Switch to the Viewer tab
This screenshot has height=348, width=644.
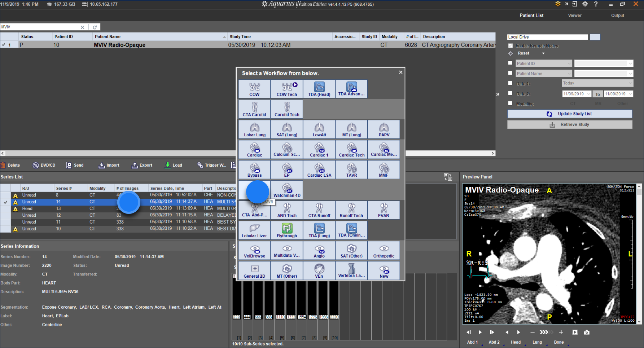pyautogui.click(x=575, y=16)
